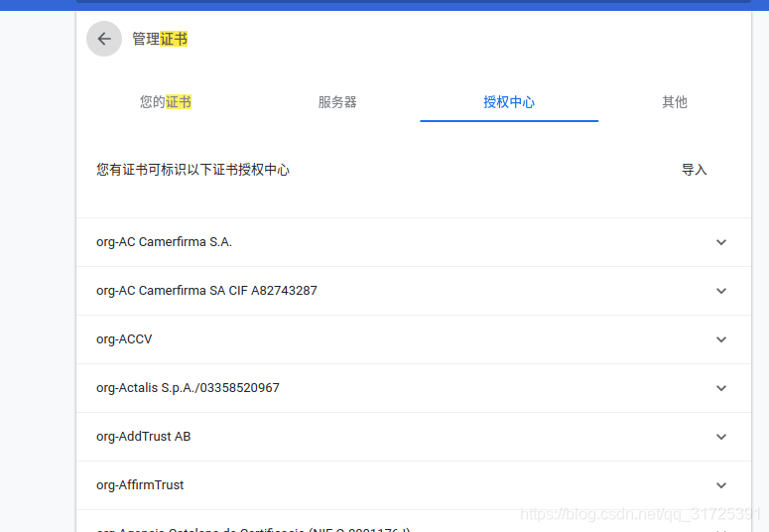
Task: Go back using the arrow button
Action: click(104, 39)
